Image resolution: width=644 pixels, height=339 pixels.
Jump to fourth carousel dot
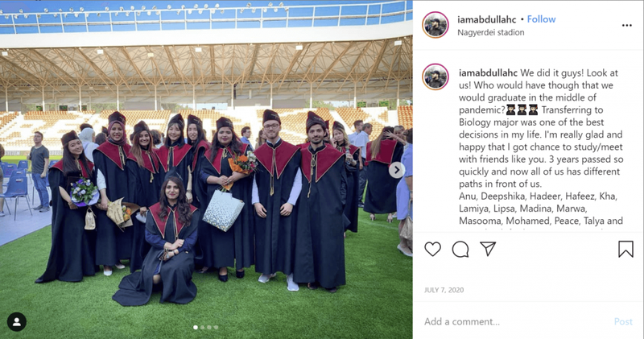pos(216,328)
